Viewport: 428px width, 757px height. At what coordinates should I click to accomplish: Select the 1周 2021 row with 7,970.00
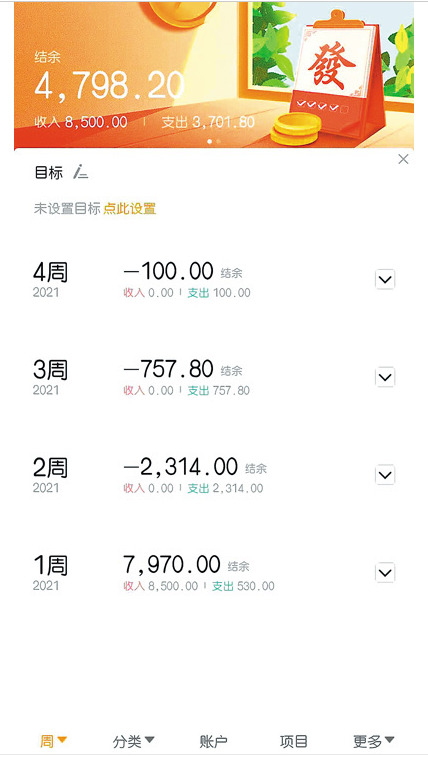tap(214, 574)
